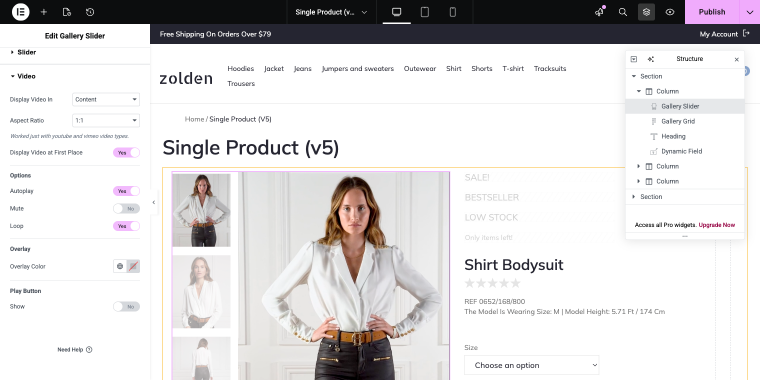Close the Structure panel
Viewport: 760px width, 380px height.
click(x=737, y=60)
